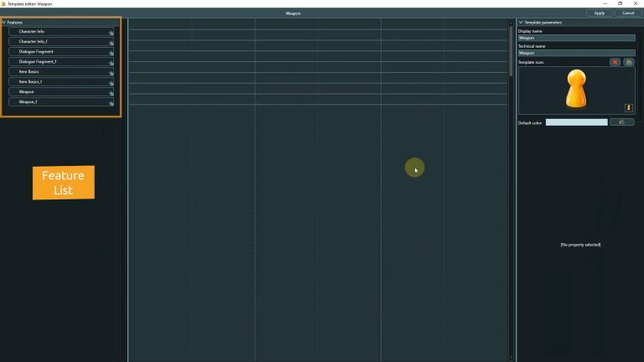
Task: Minimize the Template editor window
Action: click(x=605, y=3)
